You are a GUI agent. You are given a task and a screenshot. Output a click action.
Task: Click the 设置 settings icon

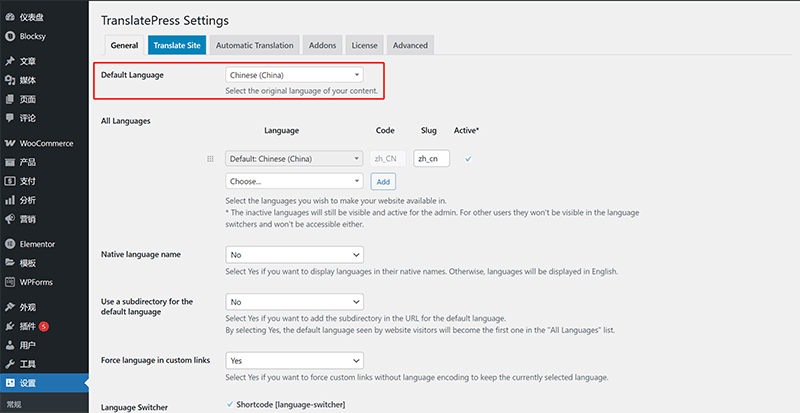click(10, 383)
